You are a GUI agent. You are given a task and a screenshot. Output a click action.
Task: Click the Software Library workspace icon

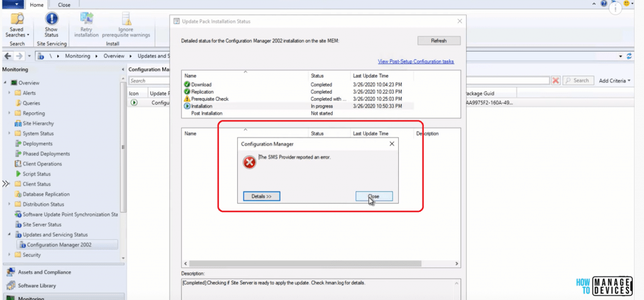click(11, 286)
